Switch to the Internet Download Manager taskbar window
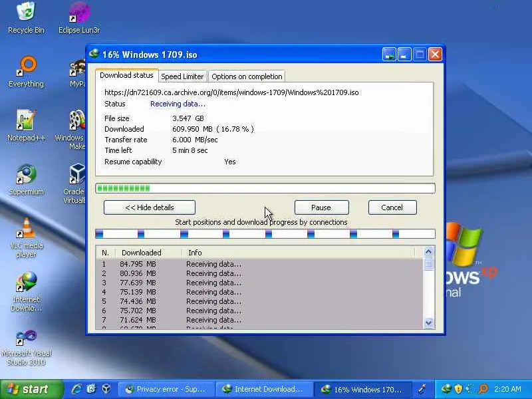Image resolution: width=532 pixels, height=399 pixels. click(264, 389)
